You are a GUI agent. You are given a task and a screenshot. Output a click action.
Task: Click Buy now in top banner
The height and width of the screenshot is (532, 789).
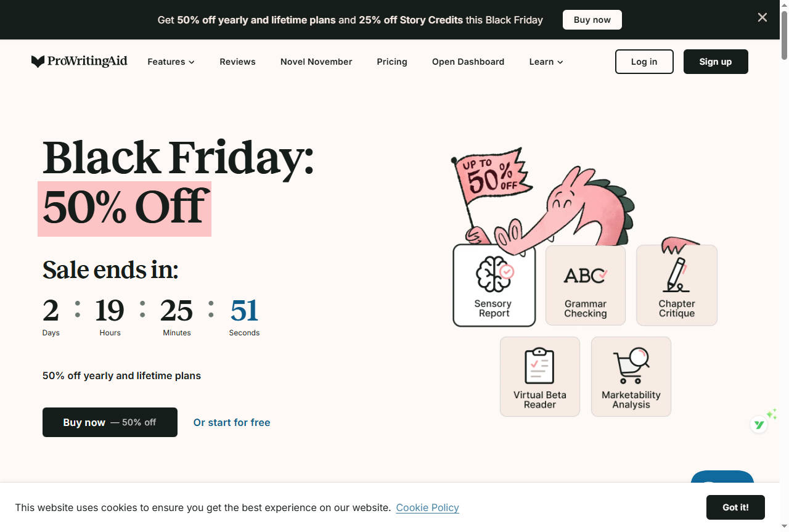click(x=592, y=20)
